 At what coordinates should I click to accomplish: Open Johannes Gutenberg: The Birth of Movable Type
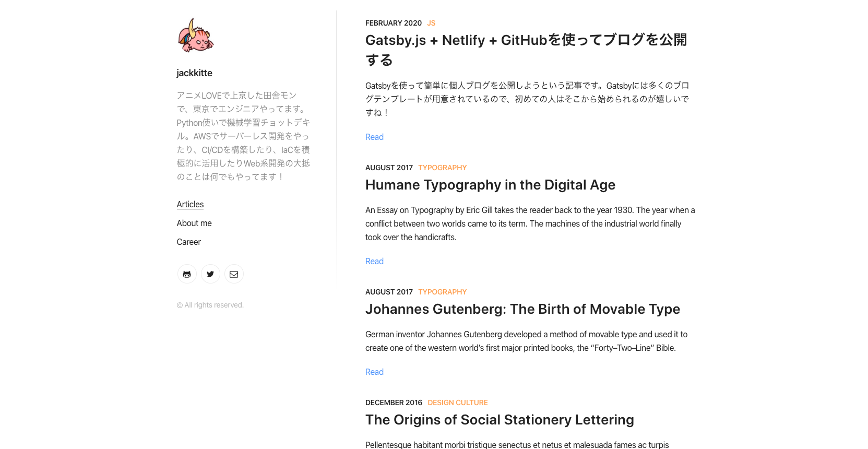click(522, 309)
